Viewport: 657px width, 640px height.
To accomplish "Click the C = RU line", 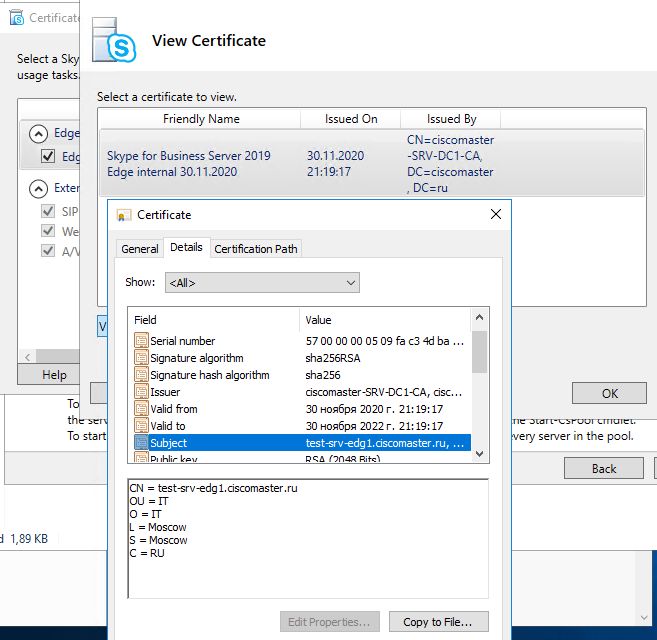I will coord(147,553).
